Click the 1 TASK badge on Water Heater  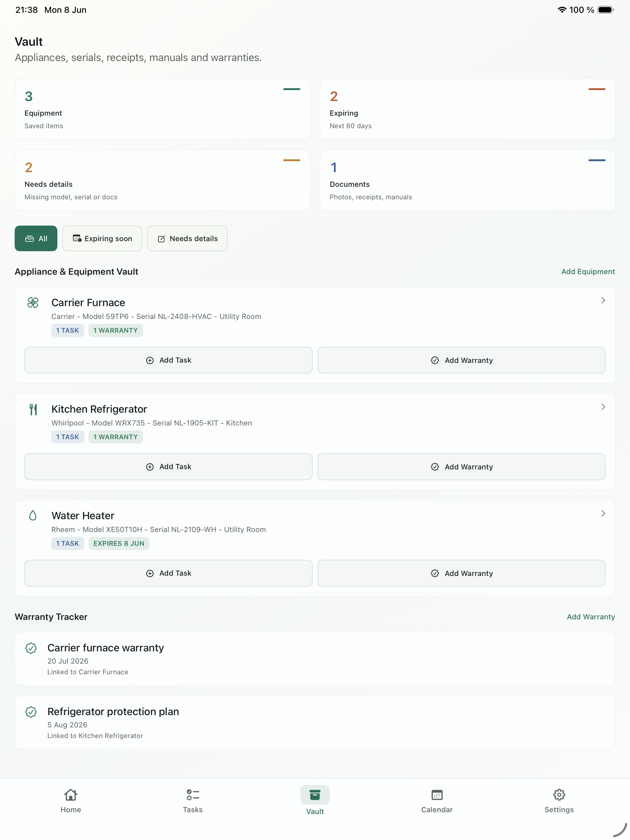click(67, 543)
